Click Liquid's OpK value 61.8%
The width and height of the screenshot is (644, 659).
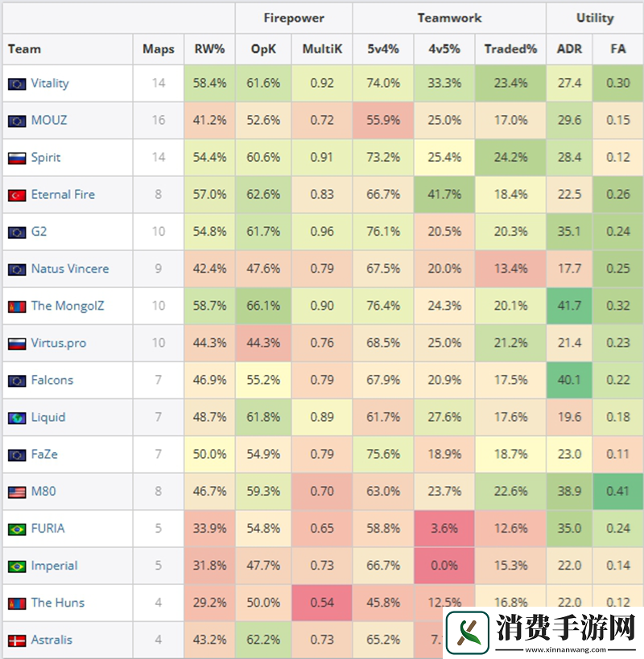(263, 417)
